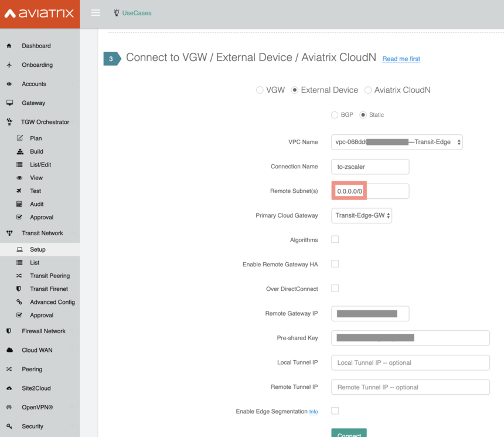This screenshot has width=504, height=437.
Task: Toggle the hamburger sidebar menu
Action: [x=96, y=13]
